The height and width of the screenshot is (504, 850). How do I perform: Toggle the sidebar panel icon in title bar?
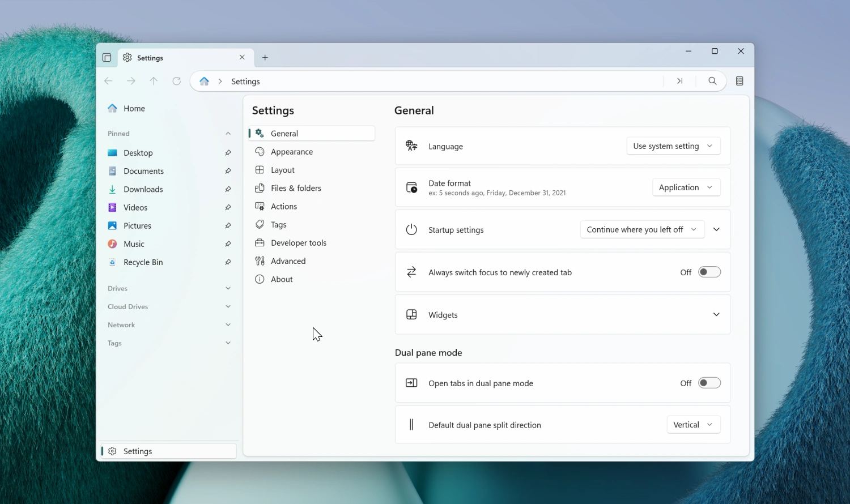coord(107,58)
